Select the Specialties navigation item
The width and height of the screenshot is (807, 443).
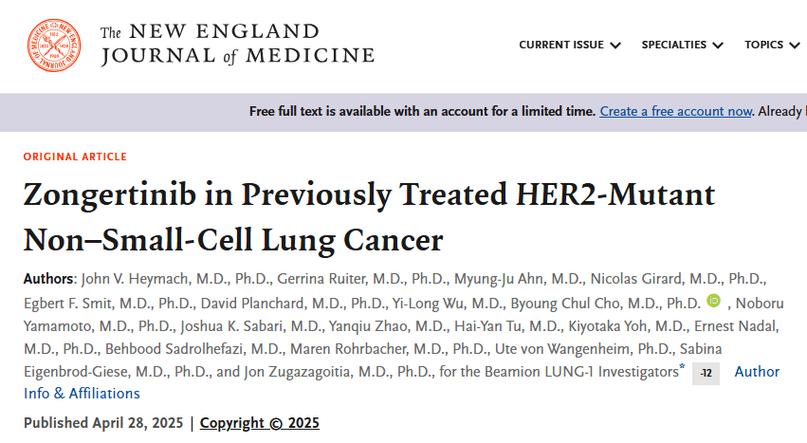(x=674, y=45)
